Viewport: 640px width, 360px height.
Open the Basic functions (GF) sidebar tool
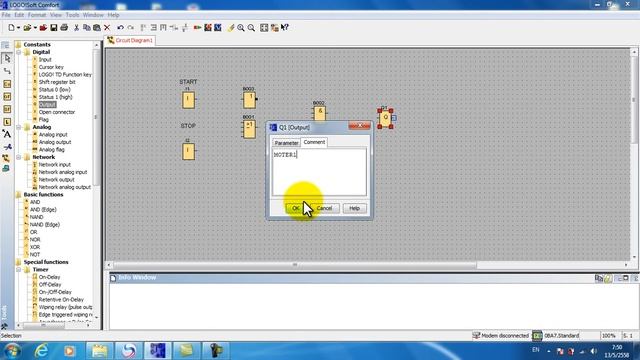tap(7, 96)
